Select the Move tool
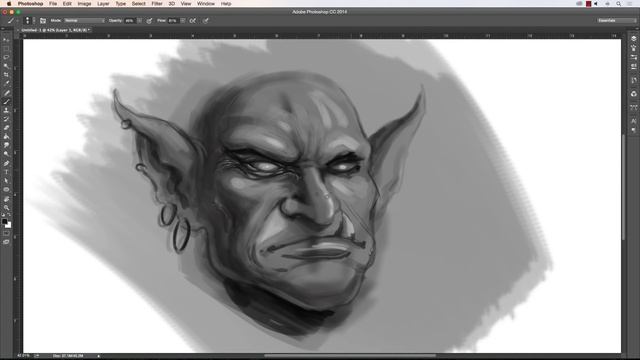 point(6,40)
